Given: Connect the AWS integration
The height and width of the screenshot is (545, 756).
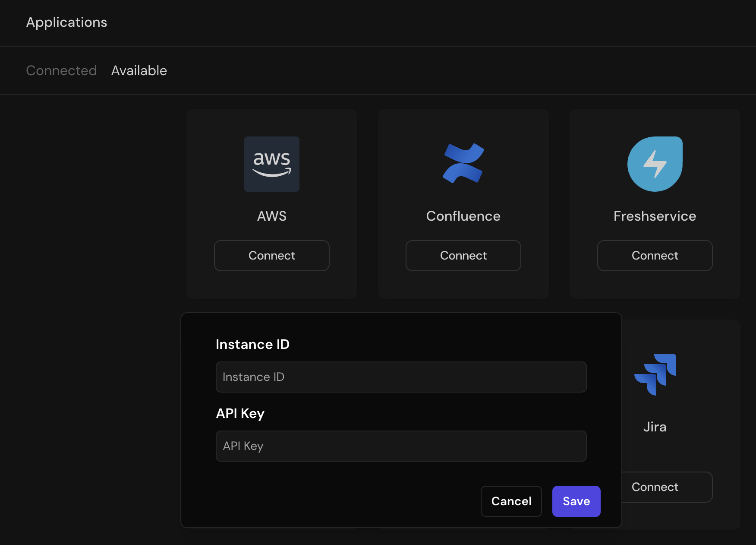Looking at the screenshot, I should click(271, 255).
